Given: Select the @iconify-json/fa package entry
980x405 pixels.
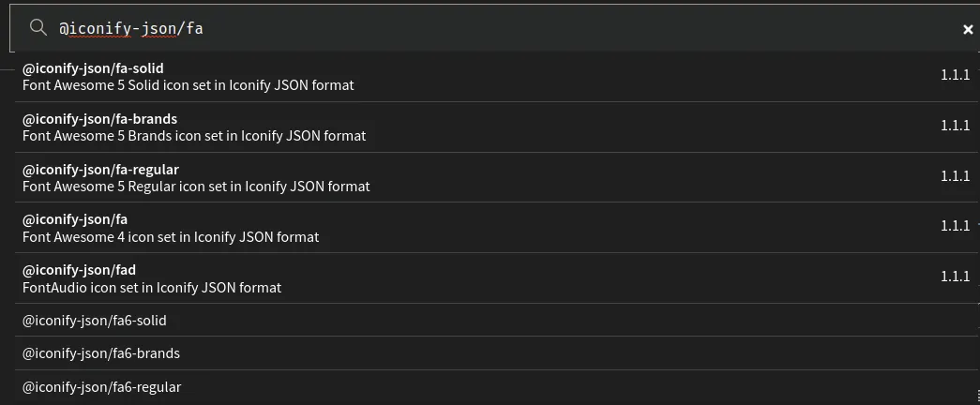Looking at the screenshot, I should (75, 219).
